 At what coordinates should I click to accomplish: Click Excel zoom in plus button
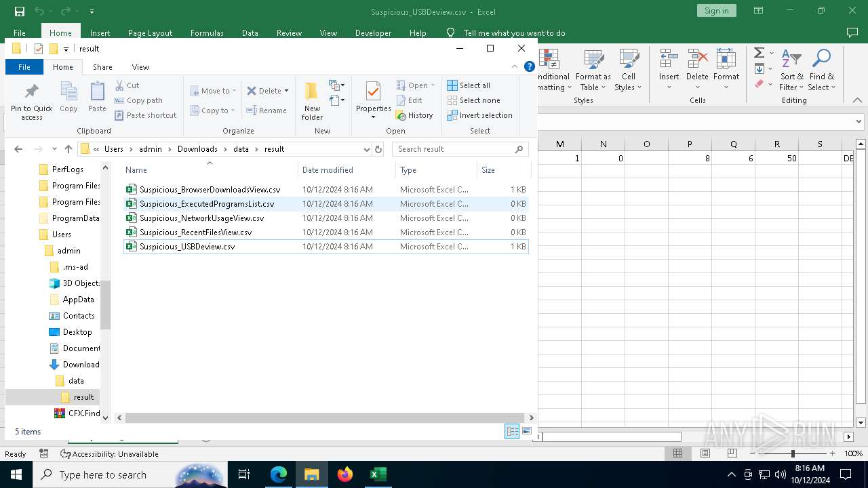tap(832, 453)
